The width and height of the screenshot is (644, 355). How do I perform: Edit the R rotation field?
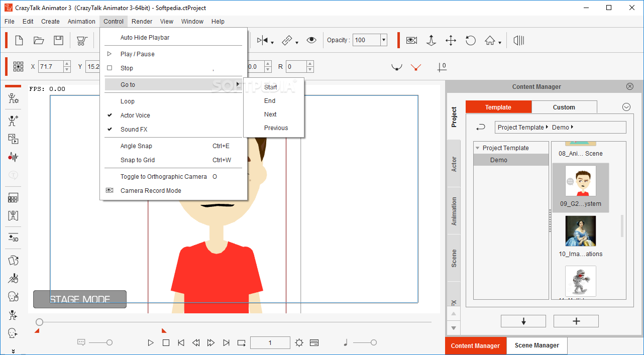(296, 66)
